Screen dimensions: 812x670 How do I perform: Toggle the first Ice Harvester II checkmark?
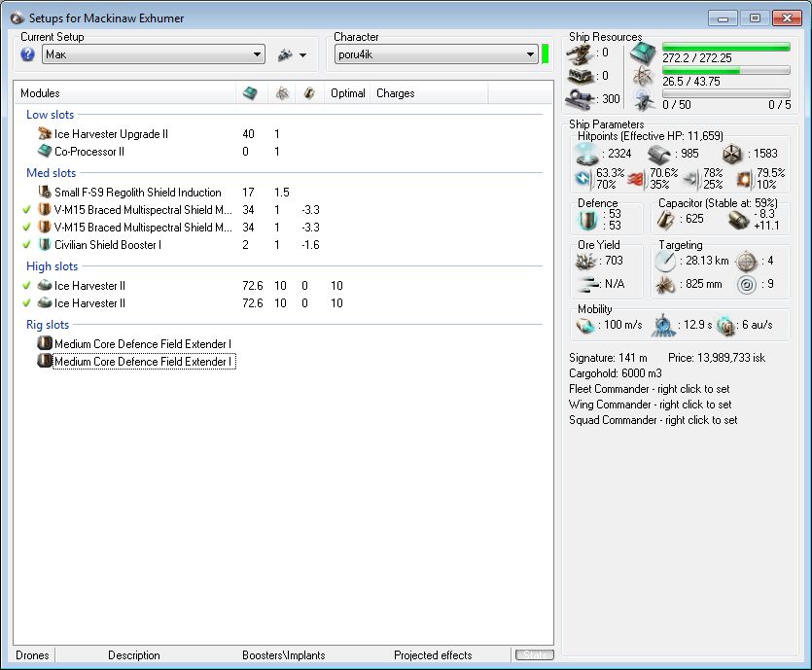click(27, 285)
